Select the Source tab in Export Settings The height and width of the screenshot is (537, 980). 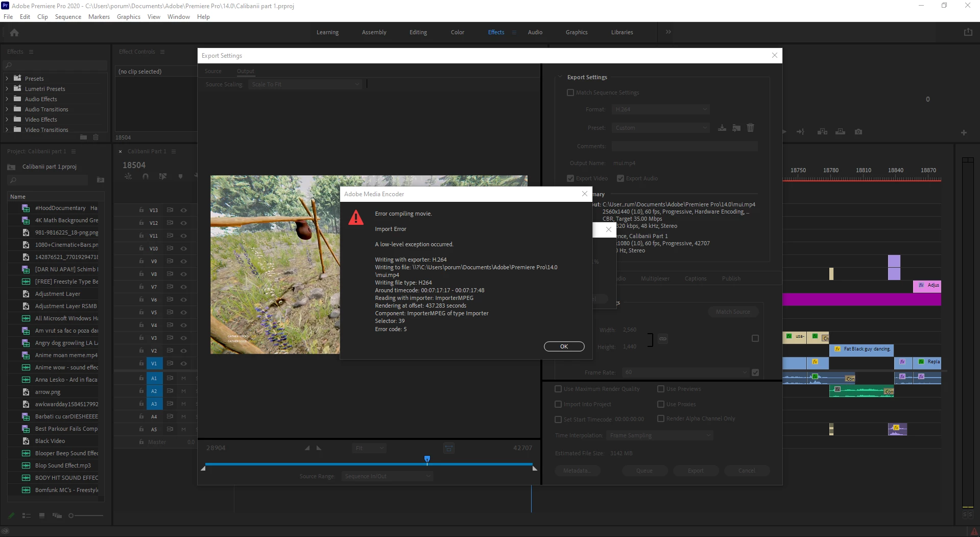[213, 71]
